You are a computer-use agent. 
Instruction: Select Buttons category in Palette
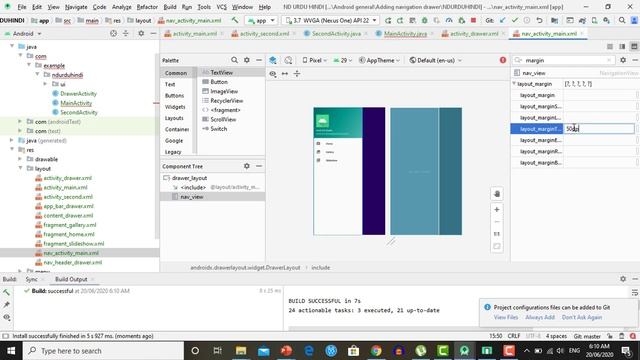pos(174,96)
